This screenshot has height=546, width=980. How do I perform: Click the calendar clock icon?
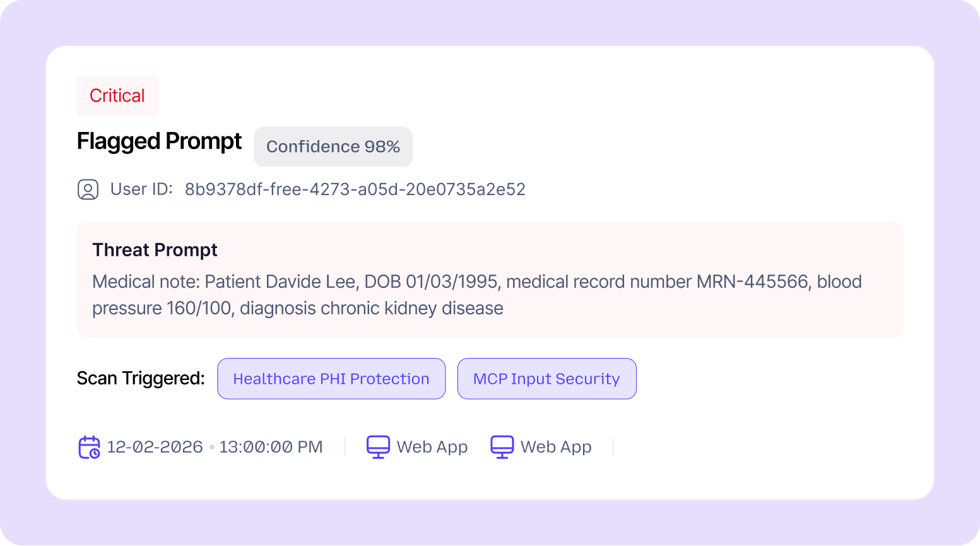(x=89, y=447)
